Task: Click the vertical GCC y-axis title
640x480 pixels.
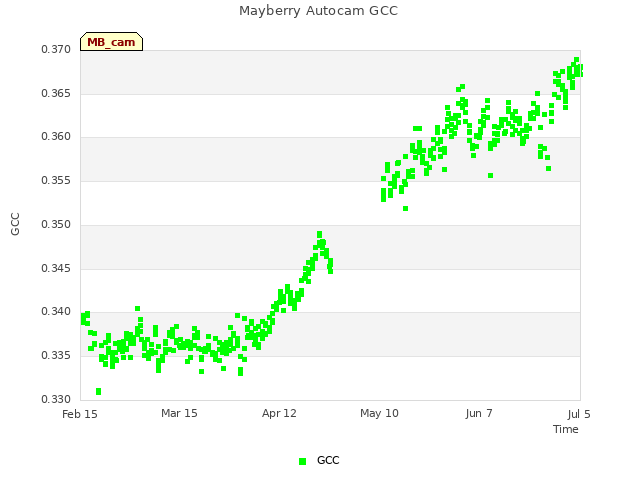Action: point(15,224)
